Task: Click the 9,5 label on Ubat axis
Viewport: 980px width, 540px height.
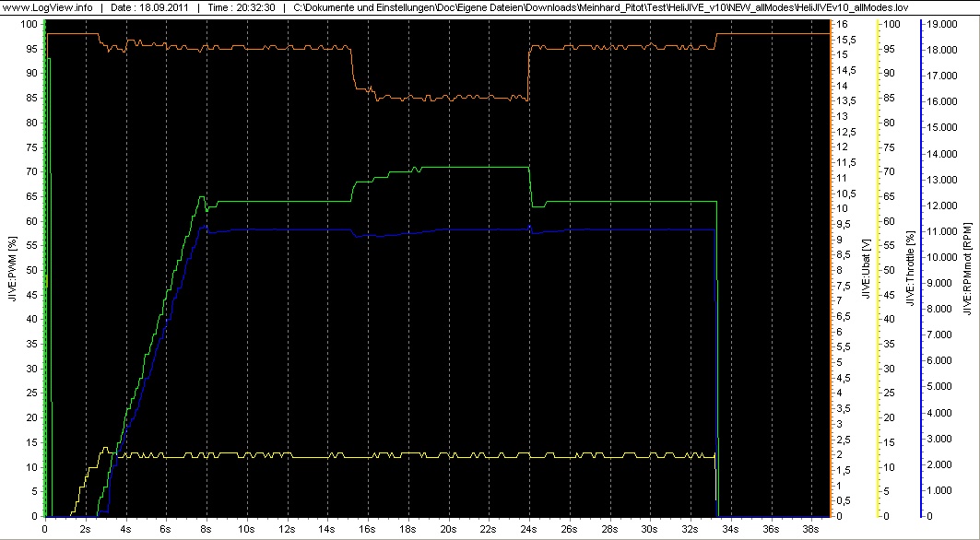Action: pyautogui.click(x=845, y=224)
